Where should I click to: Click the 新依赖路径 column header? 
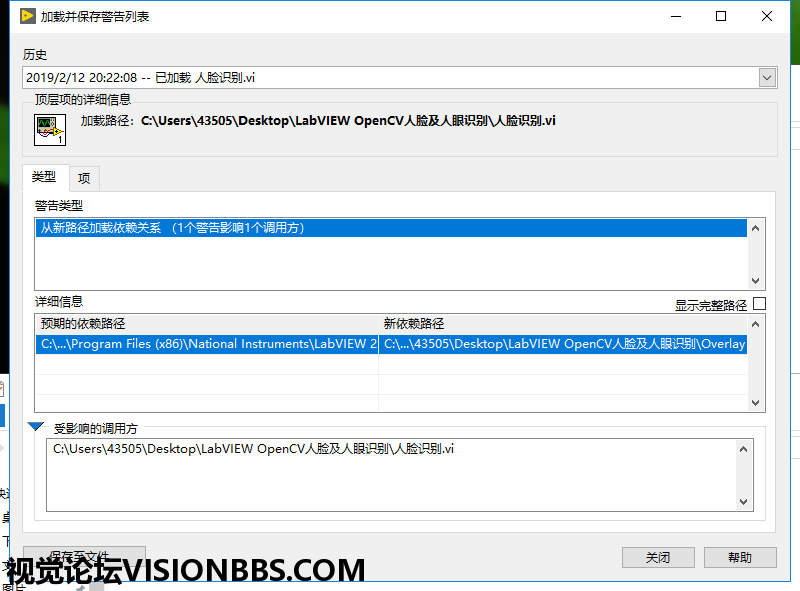[x=563, y=324]
